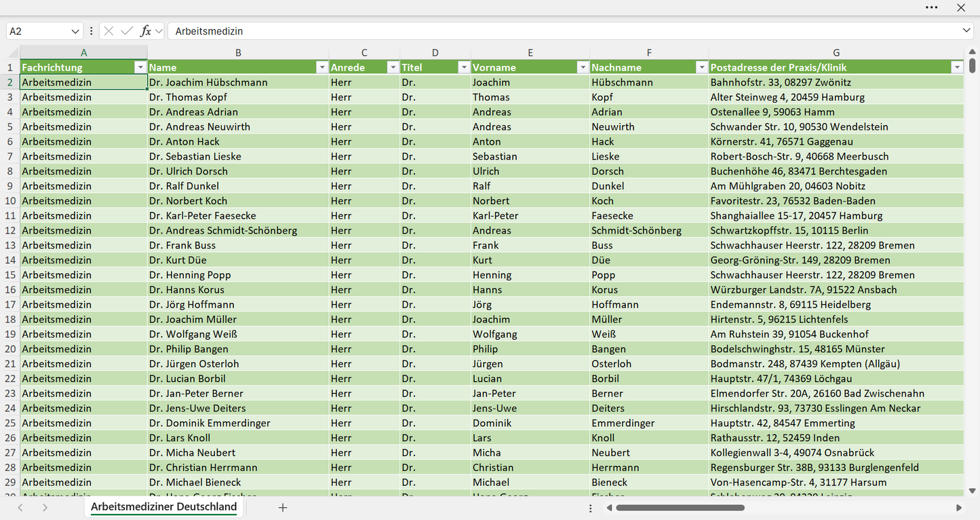The image size is (980, 520).
Task: Click the vertical scrollbar down arrow
Action: point(972,490)
